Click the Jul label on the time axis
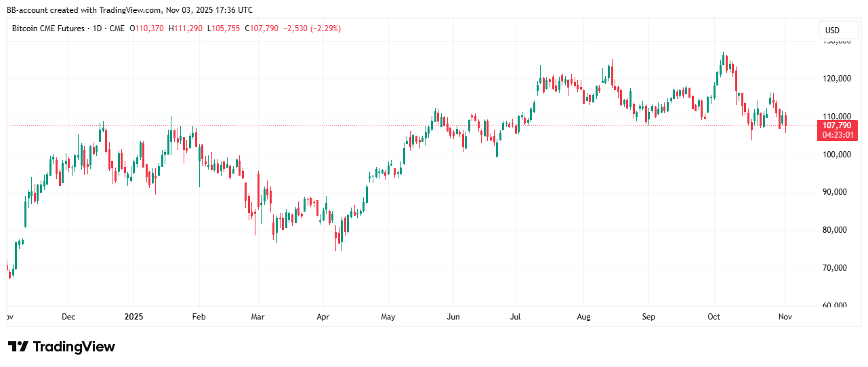Image resolution: width=868 pixels, height=367 pixels. pos(516,317)
